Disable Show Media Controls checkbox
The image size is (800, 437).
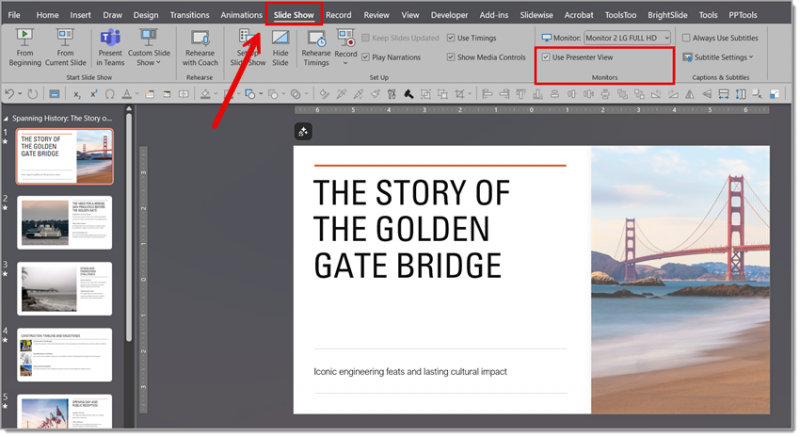(x=451, y=57)
